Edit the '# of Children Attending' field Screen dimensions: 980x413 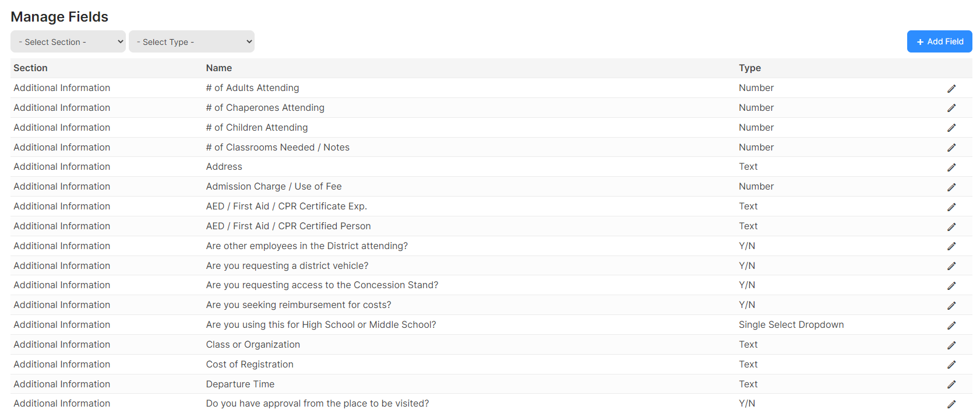pyautogui.click(x=951, y=128)
